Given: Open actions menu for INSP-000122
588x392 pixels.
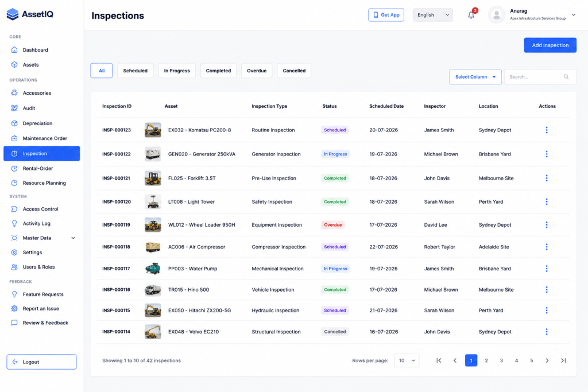Looking at the screenshot, I should coord(547,154).
